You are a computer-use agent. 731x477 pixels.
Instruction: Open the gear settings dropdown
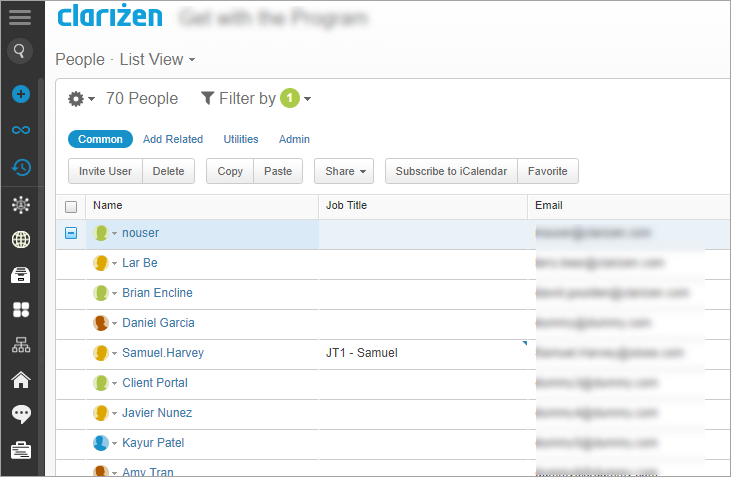(81, 99)
